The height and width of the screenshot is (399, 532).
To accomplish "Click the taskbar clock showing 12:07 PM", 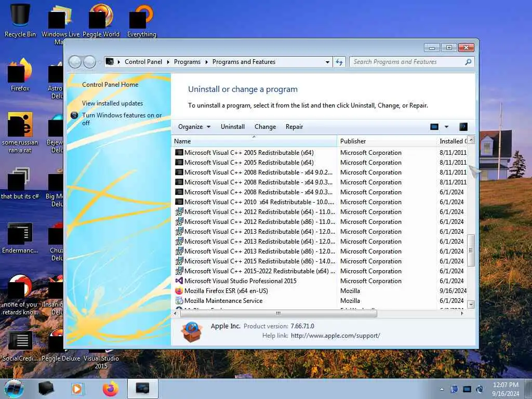I will point(506,389).
